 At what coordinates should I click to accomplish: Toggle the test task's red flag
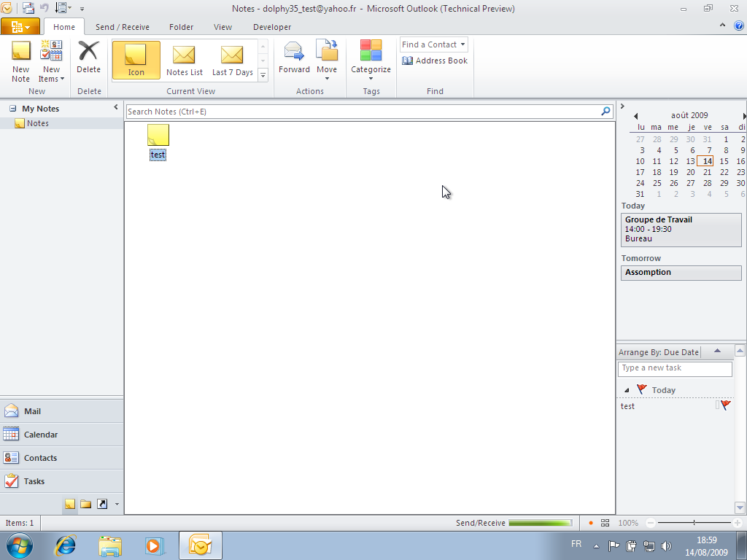[x=726, y=405]
